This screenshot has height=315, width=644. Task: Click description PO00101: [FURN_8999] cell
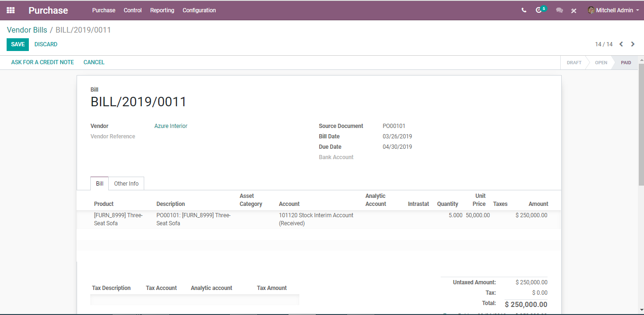pyautogui.click(x=193, y=219)
